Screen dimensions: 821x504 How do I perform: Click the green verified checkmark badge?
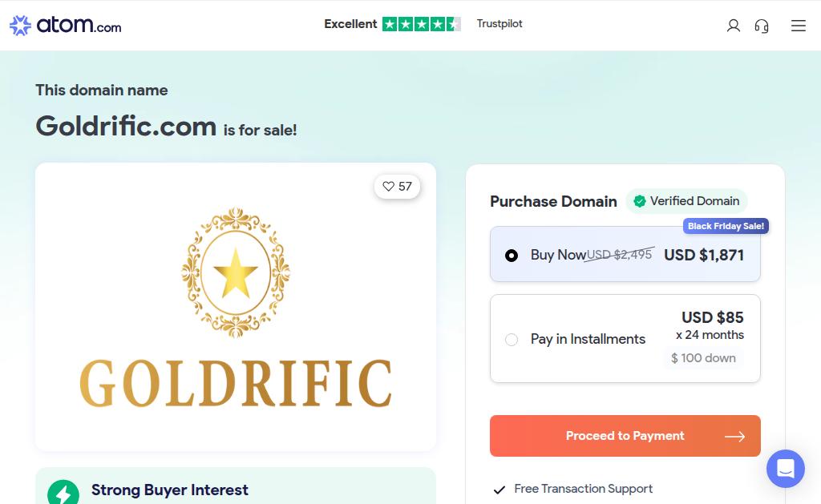tap(639, 201)
